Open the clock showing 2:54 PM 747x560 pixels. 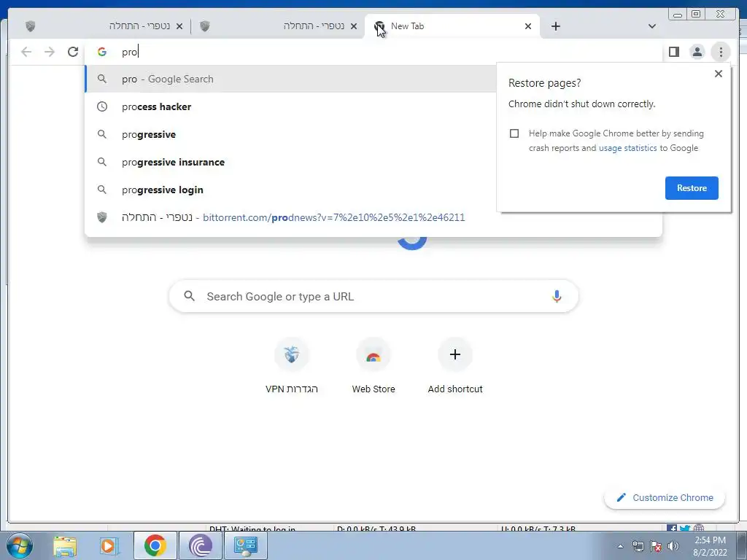coord(710,546)
